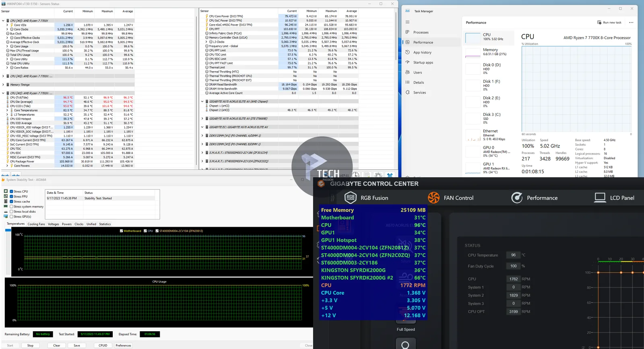Click the Full Speed fan mode label
Screen dimensions: 644x349
[x=406, y=329]
